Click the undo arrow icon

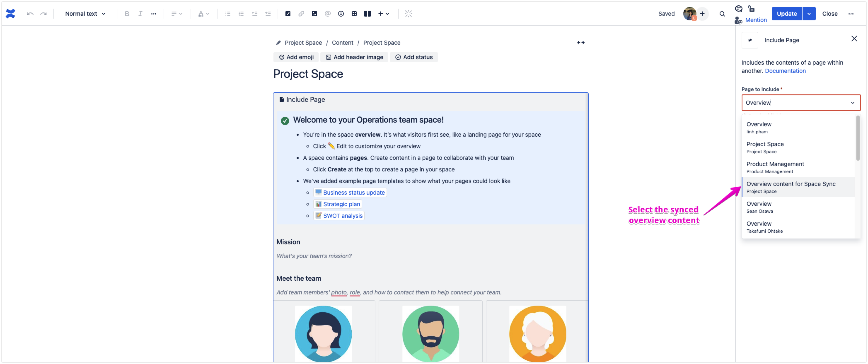pos(30,14)
